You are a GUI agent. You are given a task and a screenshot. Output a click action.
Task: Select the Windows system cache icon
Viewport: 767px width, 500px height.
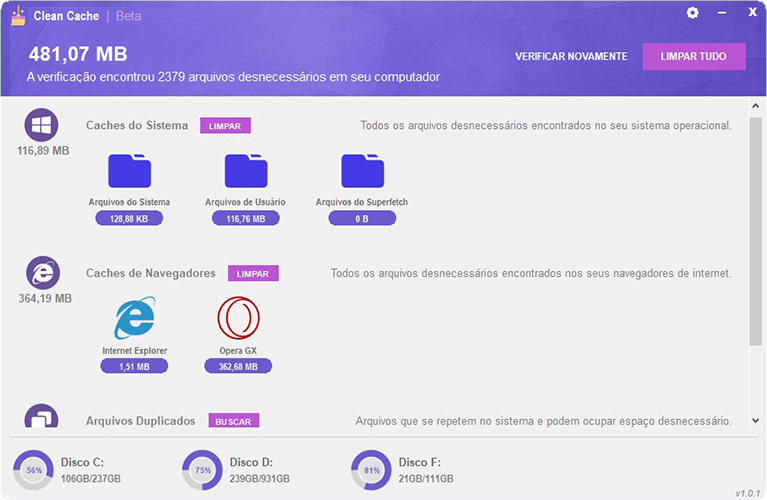point(42,125)
